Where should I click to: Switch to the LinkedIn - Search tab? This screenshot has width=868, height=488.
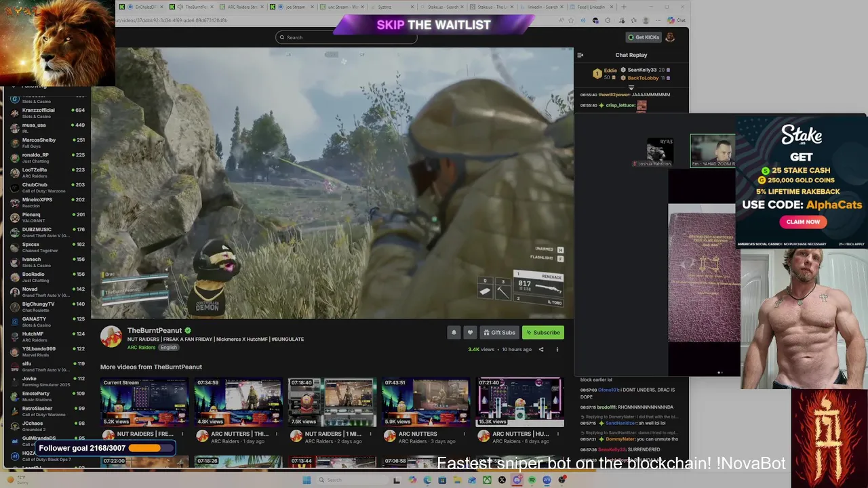(543, 7)
